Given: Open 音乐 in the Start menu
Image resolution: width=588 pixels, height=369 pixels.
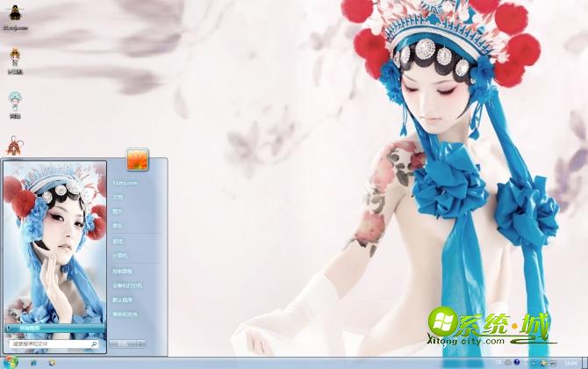Looking at the screenshot, I should [118, 226].
